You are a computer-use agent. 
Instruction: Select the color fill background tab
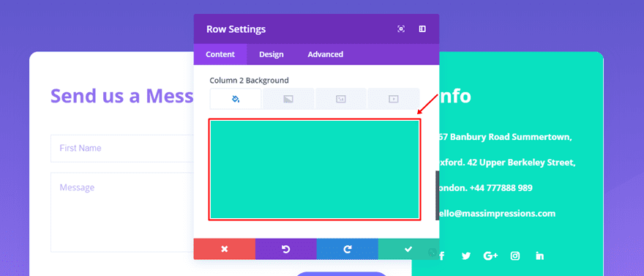[236, 99]
